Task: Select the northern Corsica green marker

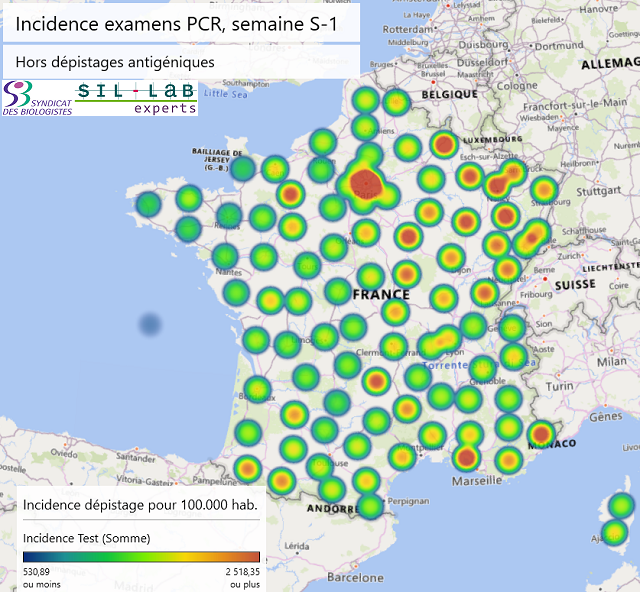Action: [622, 504]
